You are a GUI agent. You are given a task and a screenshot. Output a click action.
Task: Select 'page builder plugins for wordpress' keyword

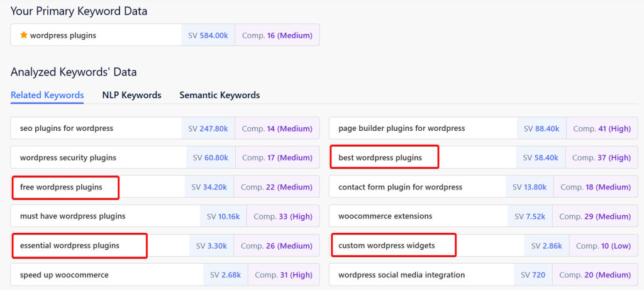[x=401, y=128]
